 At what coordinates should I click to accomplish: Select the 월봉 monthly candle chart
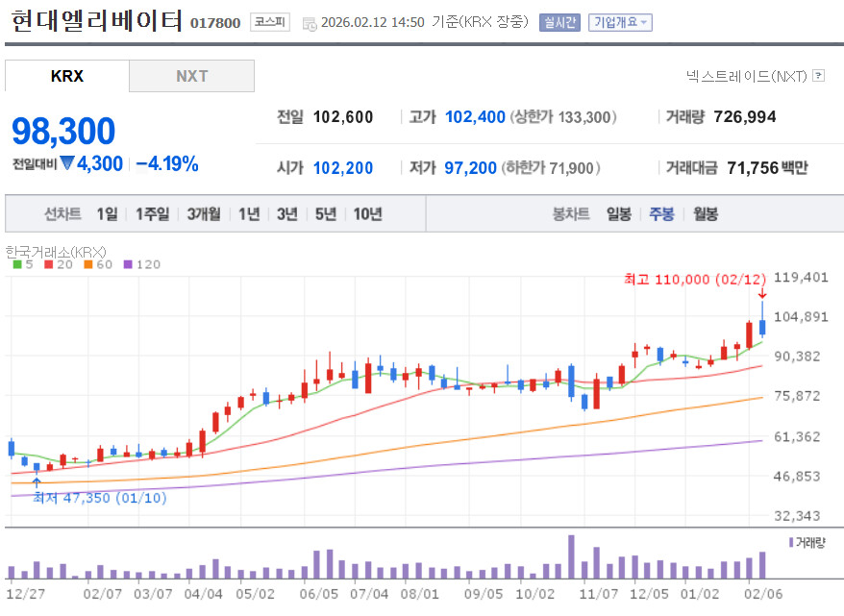coord(706,214)
